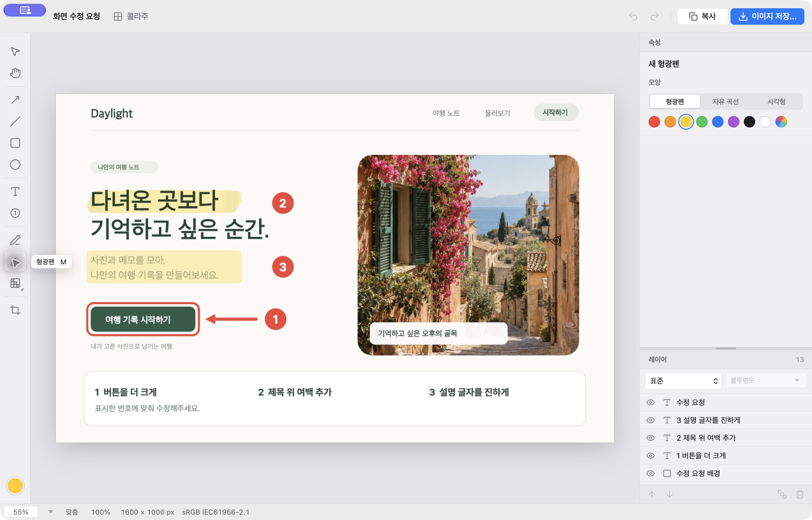Click the redo arrow icon
The height and width of the screenshot is (520, 812).
[655, 16]
